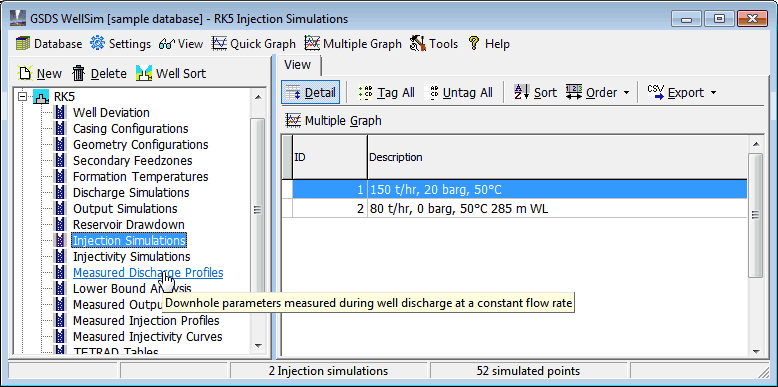778x387 pixels.
Task: Click Multiple Graph in View panel
Action: pos(334,121)
